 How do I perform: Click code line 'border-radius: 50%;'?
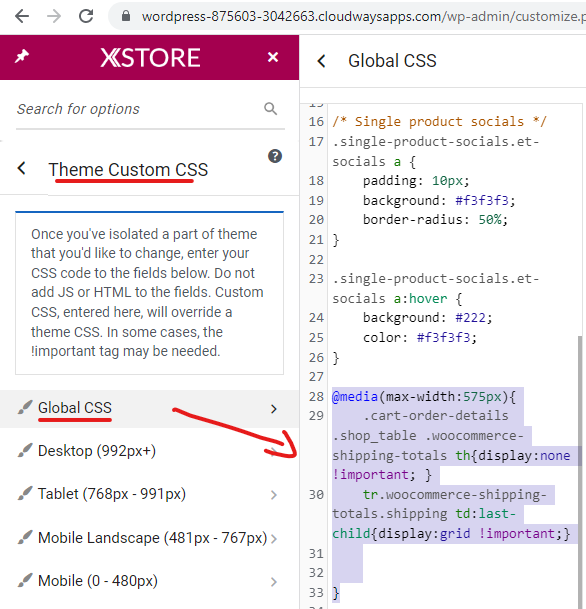(x=435, y=220)
